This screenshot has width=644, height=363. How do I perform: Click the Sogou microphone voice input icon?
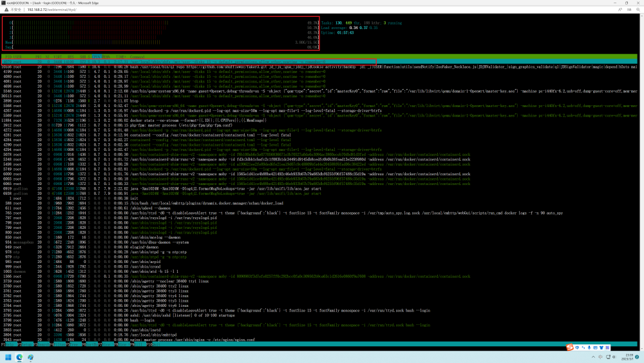(589, 348)
